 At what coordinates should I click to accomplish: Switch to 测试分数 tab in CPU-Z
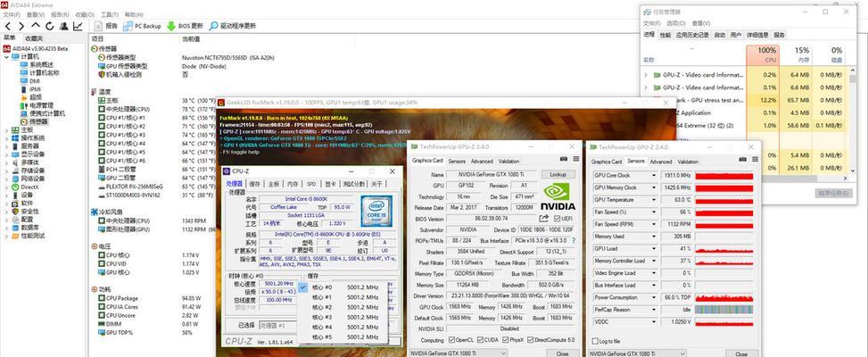point(354,184)
